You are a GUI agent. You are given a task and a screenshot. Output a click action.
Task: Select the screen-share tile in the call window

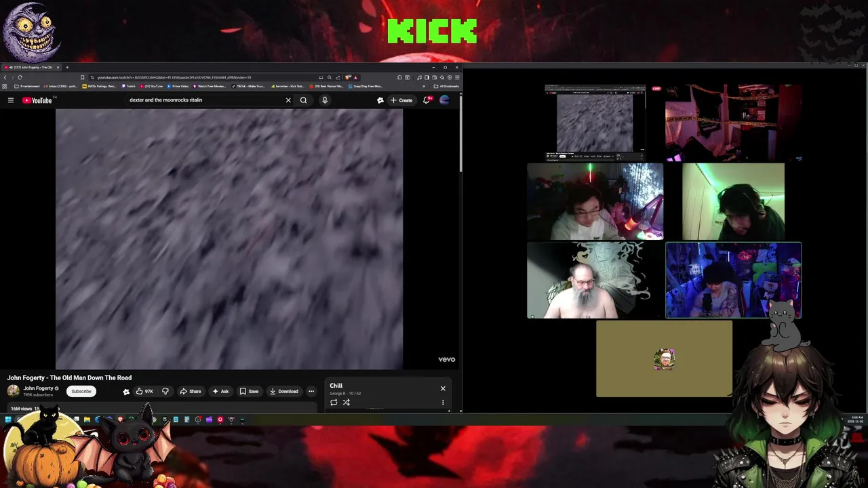595,123
